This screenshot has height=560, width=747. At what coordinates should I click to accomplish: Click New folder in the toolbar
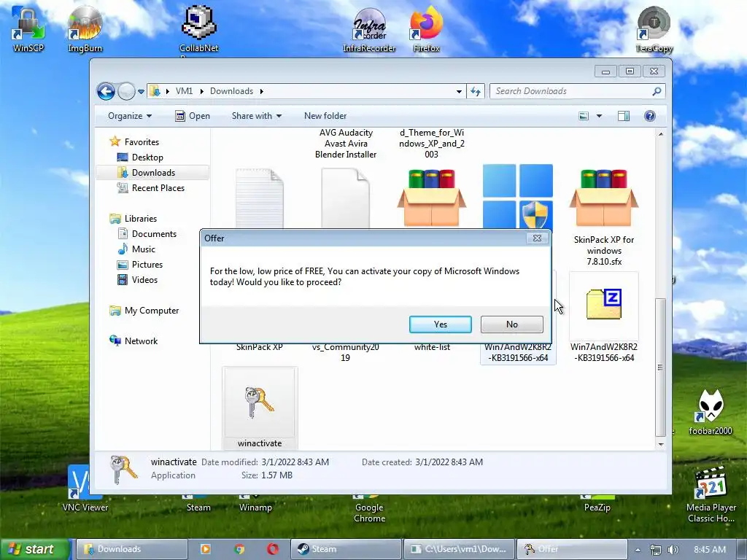(325, 116)
